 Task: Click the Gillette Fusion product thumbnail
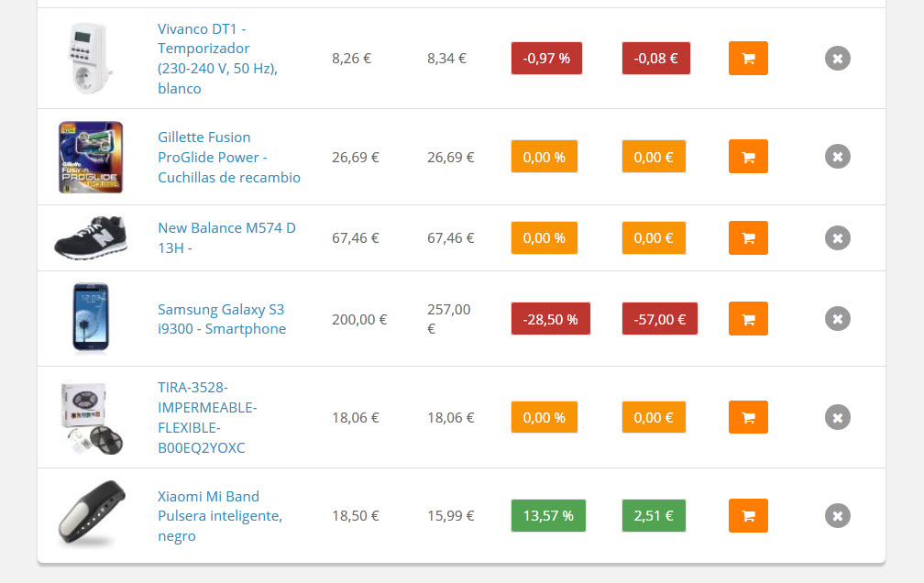[x=91, y=157]
